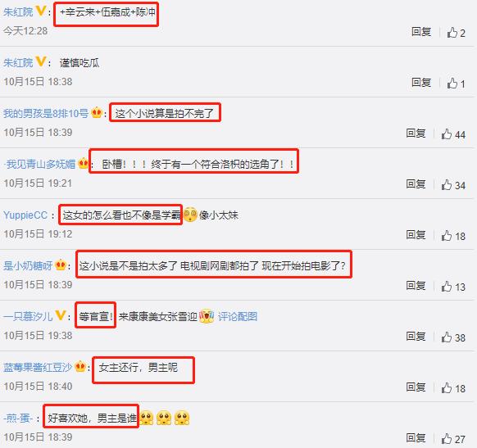Visit YuppieCC user profile

25,215
